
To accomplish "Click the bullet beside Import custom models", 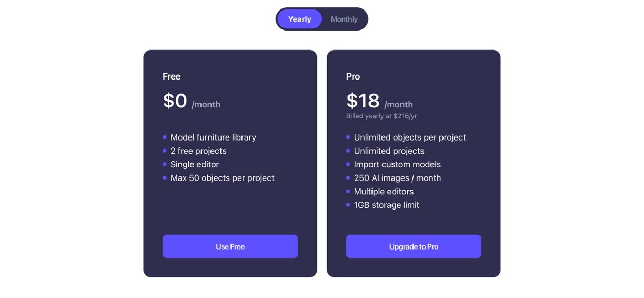I will click(x=348, y=164).
